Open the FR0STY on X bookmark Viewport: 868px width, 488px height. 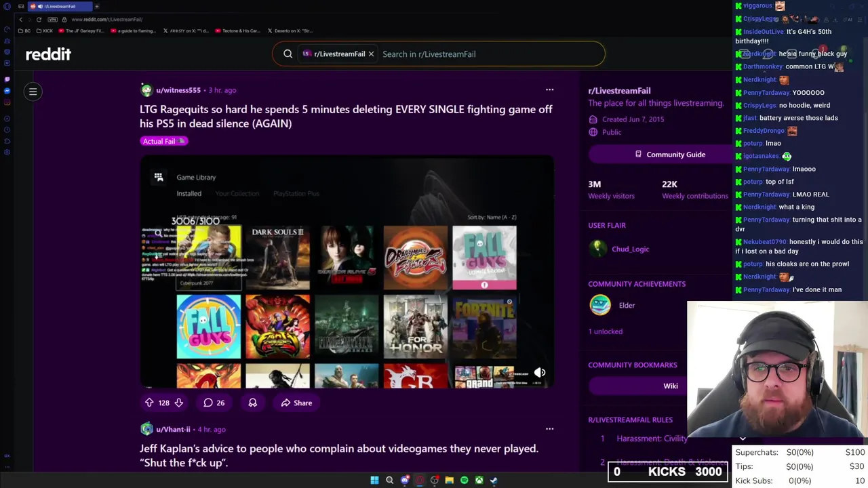[x=186, y=30]
